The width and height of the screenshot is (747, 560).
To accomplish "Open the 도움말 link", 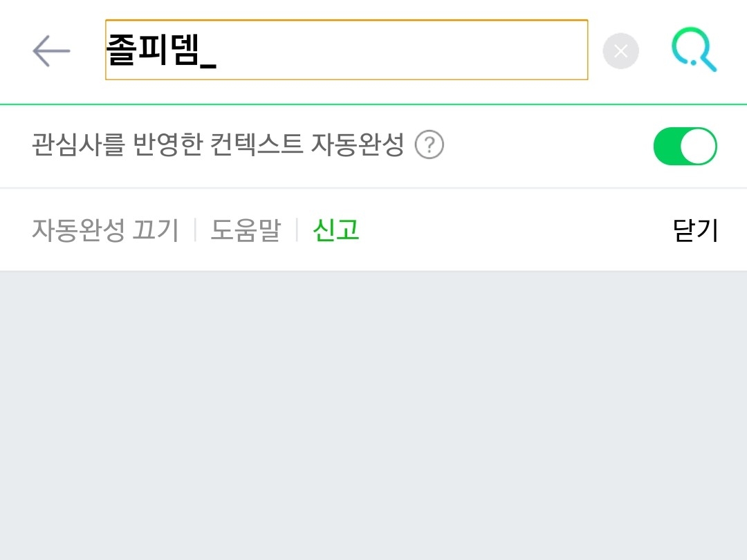I will tap(246, 230).
